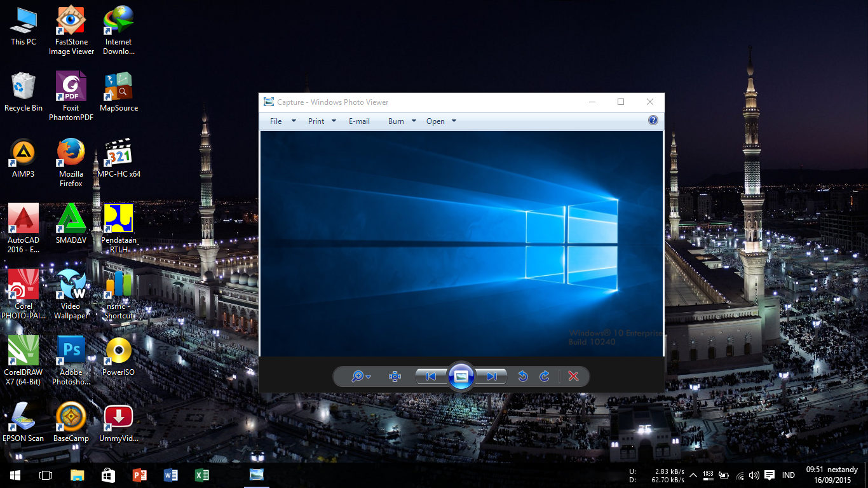868x488 pixels.
Task: Show hidden system tray icons
Action: click(x=693, y=475)
